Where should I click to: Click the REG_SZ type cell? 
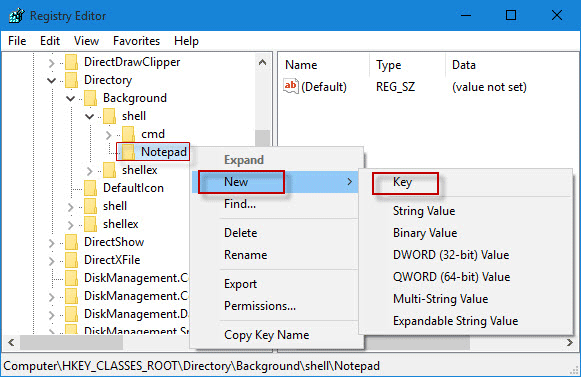pos(395,87)
